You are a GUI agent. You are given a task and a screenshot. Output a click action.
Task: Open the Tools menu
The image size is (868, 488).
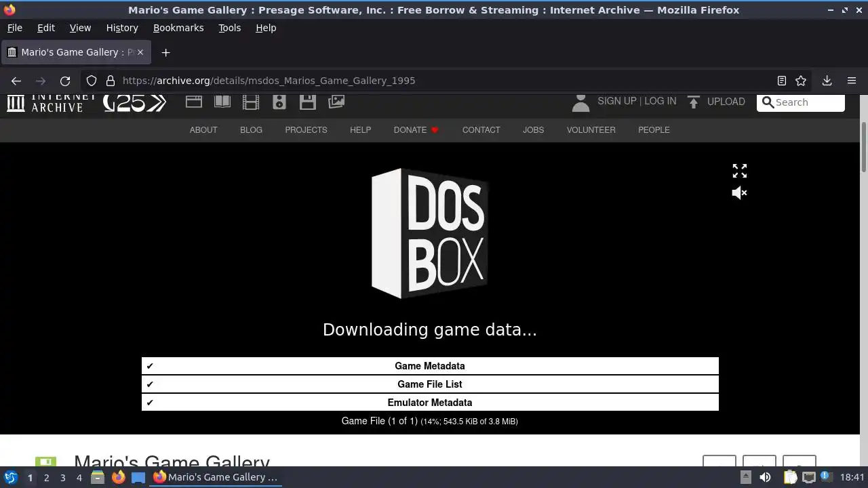click(x=229, y=28)
